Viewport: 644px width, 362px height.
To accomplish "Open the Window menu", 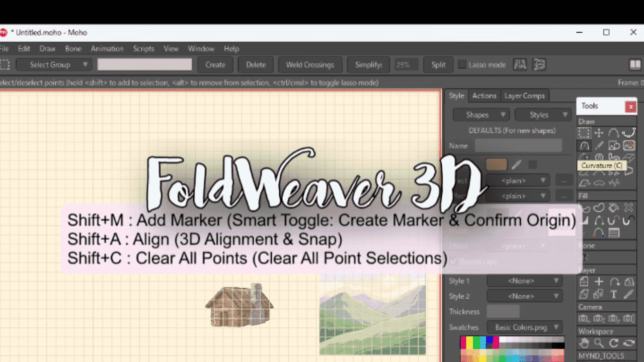I will [201, 49].
